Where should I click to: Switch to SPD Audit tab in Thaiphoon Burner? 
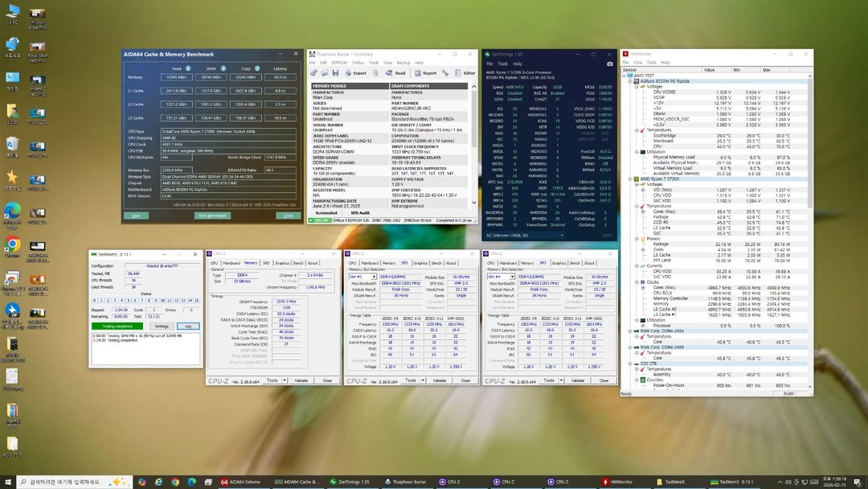pyautogui.click(x=360, y=212)
